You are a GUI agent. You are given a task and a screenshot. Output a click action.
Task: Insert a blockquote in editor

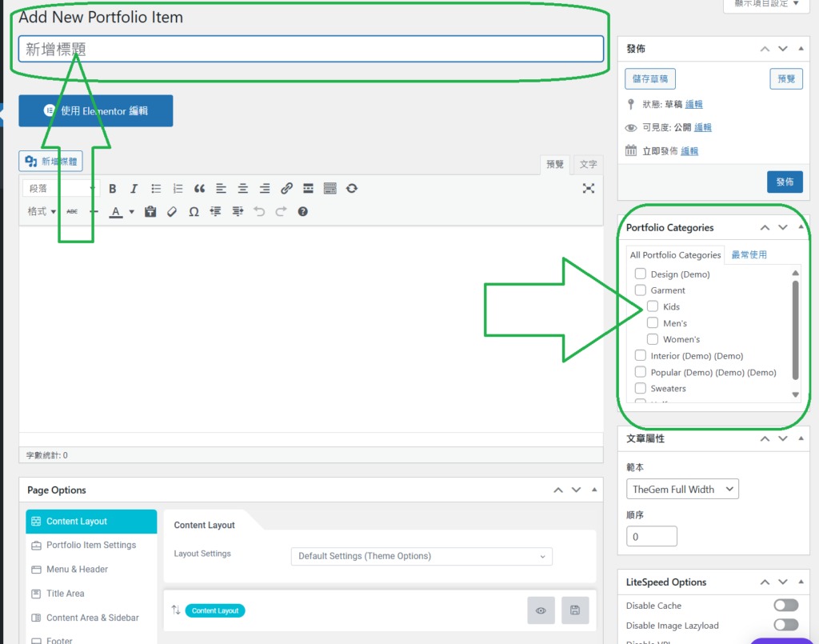tap(199, 189)
